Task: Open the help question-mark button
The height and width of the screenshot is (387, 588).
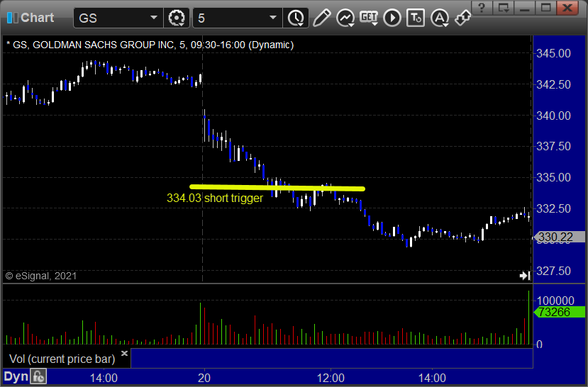Action: point(482,8)
